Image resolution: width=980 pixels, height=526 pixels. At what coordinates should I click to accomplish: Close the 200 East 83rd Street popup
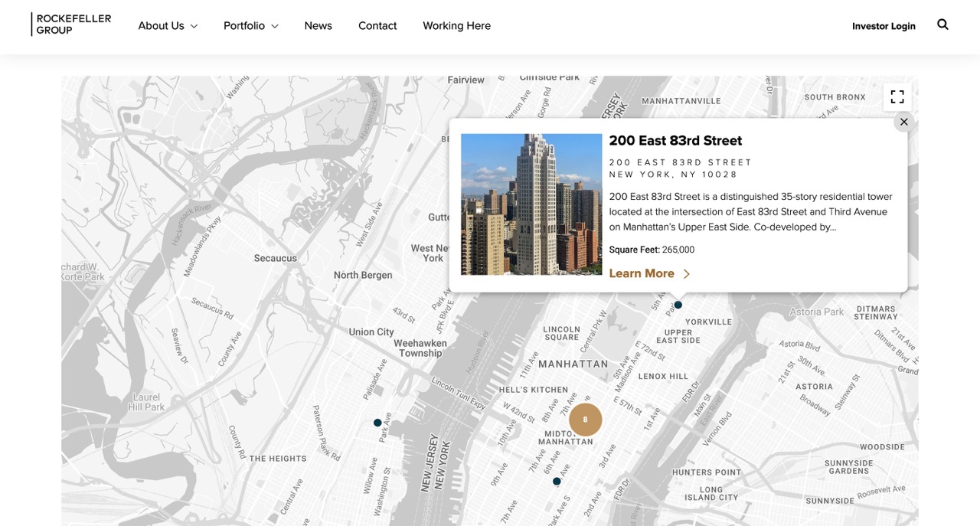click(903, 122)
